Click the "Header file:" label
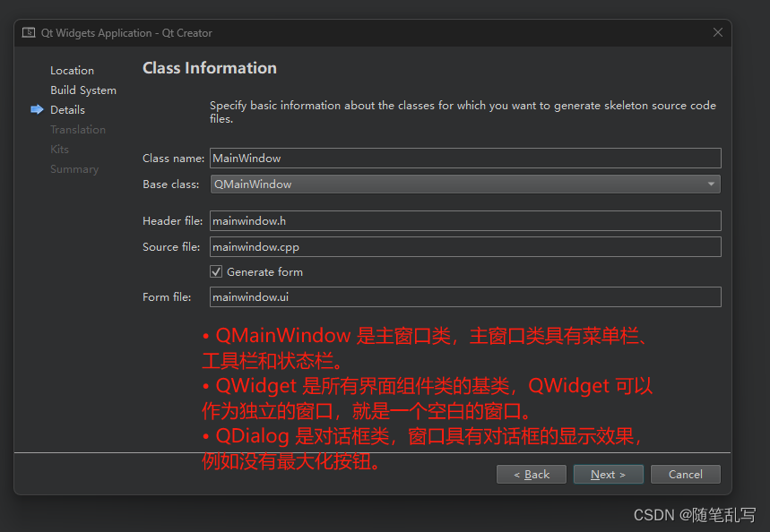 coord(172,221)
